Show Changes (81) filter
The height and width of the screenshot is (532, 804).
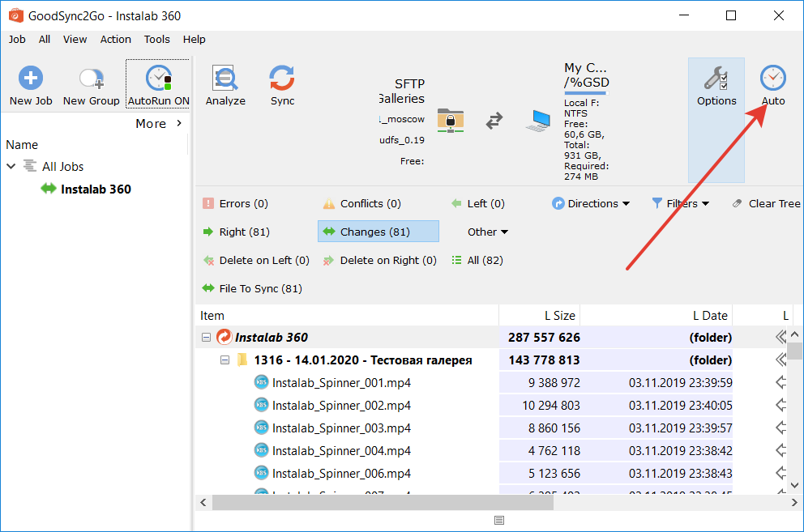point(378,232)
